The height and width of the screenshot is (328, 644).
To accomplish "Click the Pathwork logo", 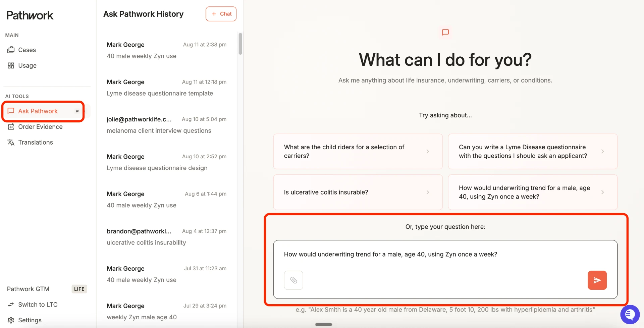I will coord(30,15).
